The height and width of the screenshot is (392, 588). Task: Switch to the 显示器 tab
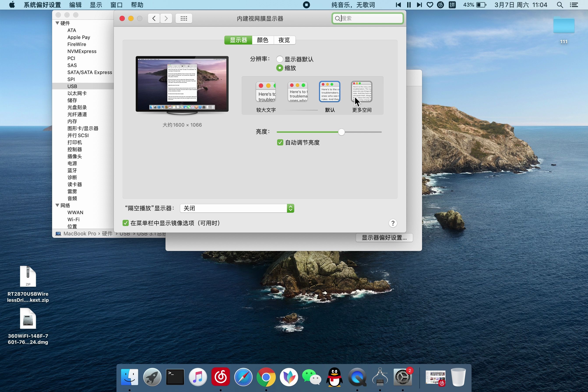pyautogui.click(x=238, y=40)
